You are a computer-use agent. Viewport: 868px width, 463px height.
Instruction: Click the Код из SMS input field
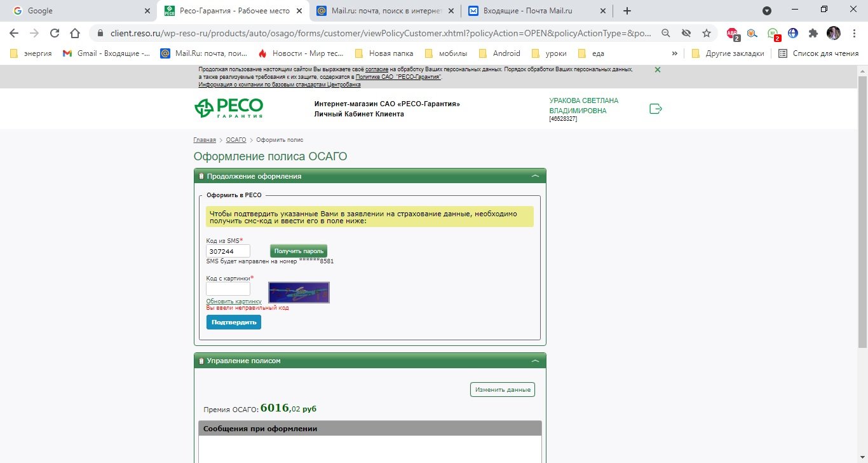click(228, 251)
